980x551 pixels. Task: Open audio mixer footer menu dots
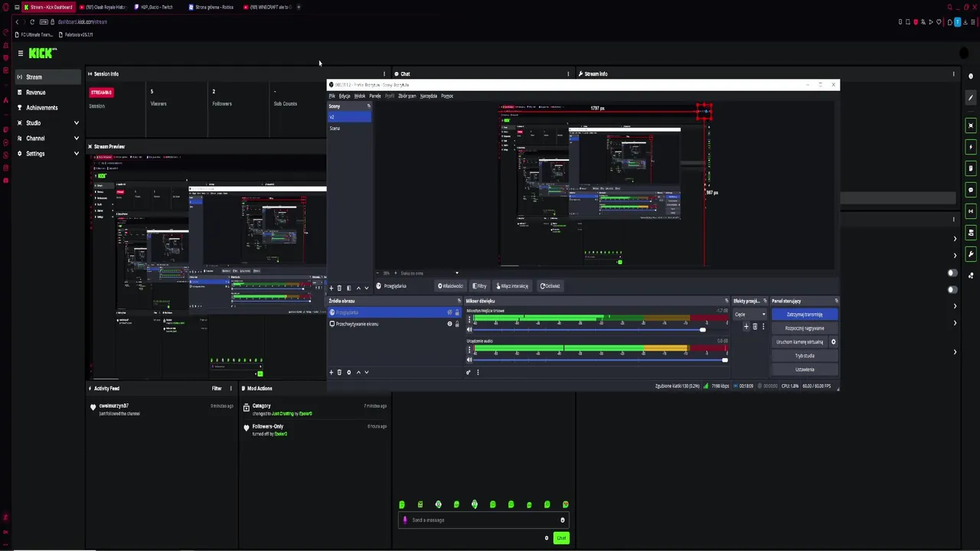pos(478,372)
